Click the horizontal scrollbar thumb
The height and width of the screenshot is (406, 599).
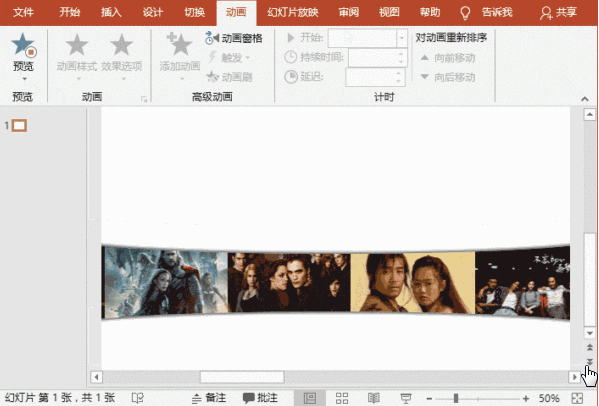pos(242,377)
